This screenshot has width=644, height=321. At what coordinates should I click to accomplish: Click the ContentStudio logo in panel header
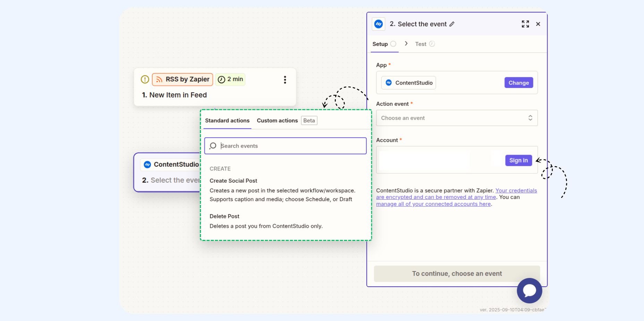coord(379,24)
